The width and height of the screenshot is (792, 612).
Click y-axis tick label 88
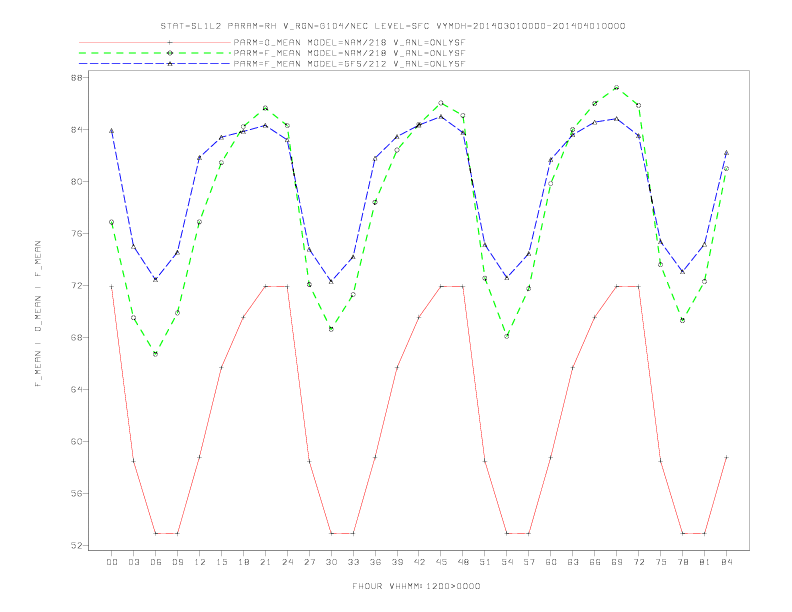[77, 77]
